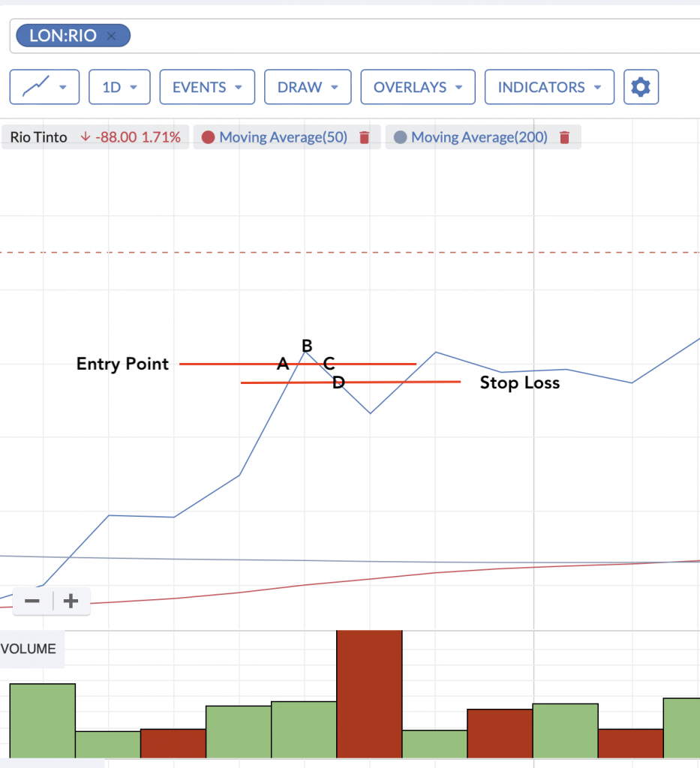700x768 pixels.
Task: Delete the Moving Average(200) indicator
Action: tap(565, 137)
